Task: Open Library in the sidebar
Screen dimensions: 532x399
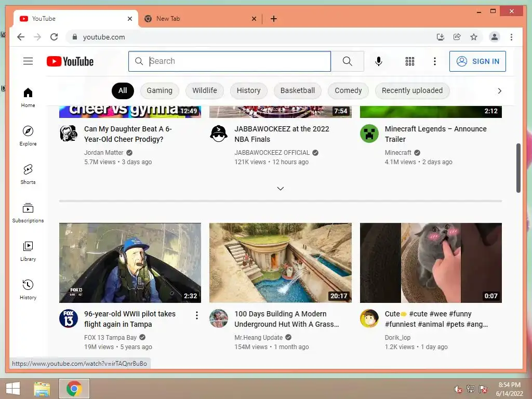Action: coord(28,251)
